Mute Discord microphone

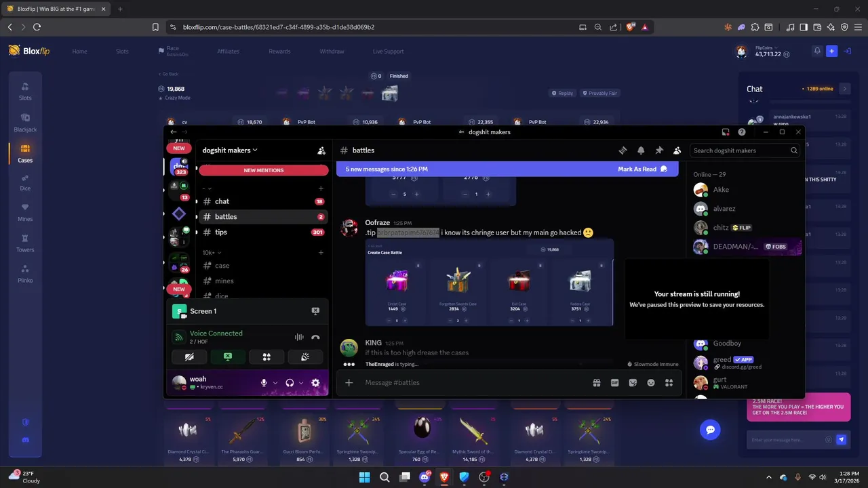pyautogui.click(x=264, y=383)
